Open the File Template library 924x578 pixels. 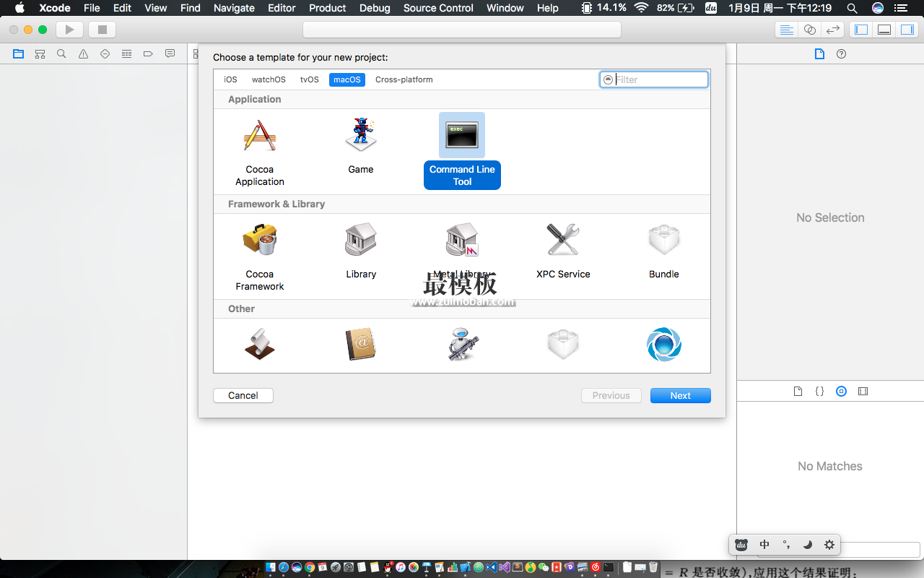coord(798,391)
